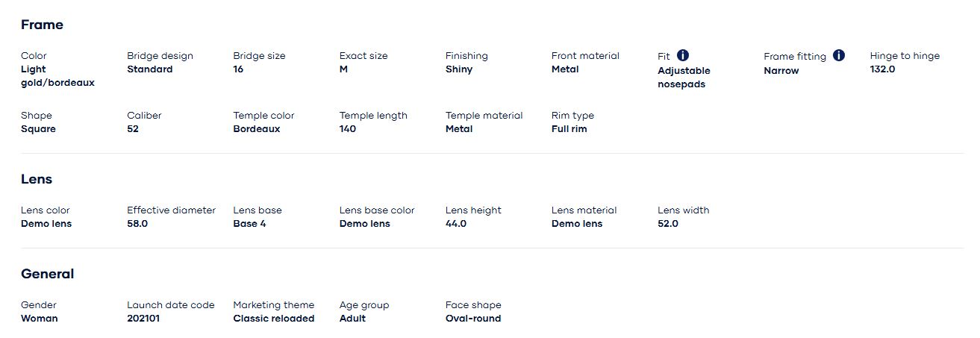
Task: Select the Light gold/bordeaux color value
Action: tap(57, 76)
